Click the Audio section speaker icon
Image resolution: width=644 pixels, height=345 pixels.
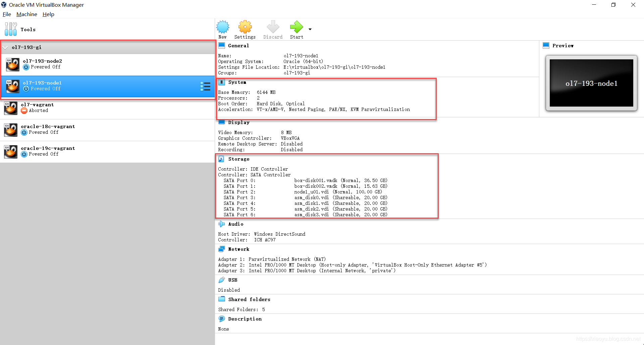(x=221, y=224)
